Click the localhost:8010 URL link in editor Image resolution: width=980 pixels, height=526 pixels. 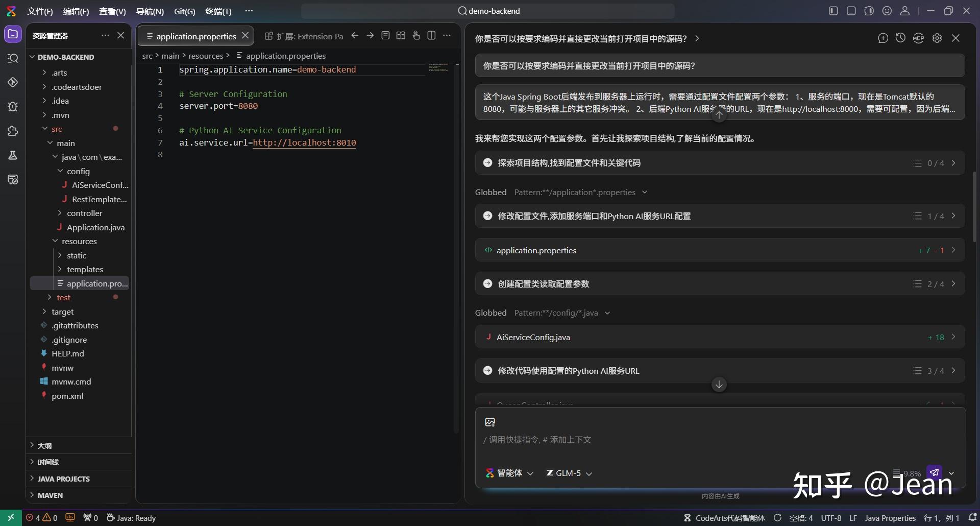click(x=304, y=143)
